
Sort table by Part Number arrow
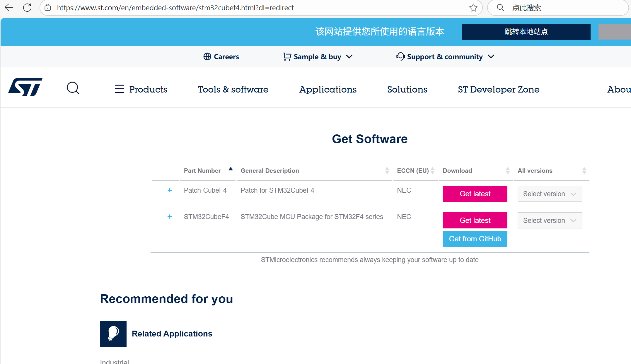(x=231, y=169)
